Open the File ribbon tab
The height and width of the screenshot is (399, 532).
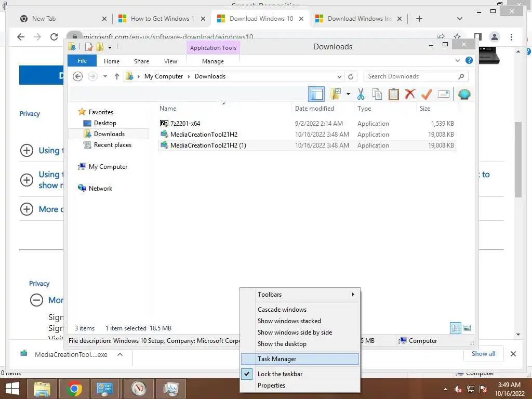(x=82, y=61)
